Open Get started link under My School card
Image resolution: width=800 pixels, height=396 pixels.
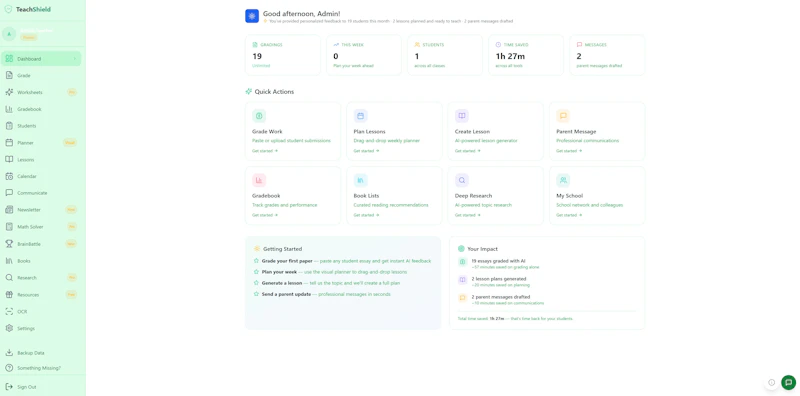point(569,215)
